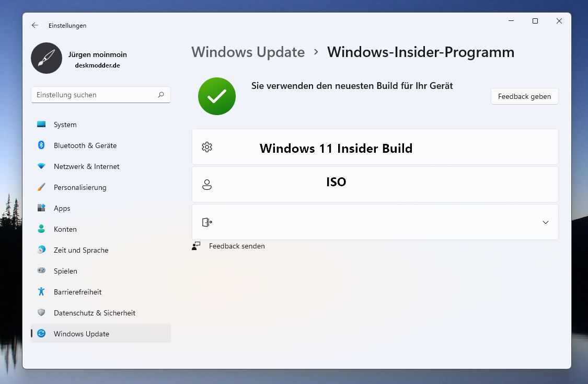The width and height of the screenshot is (588, 384).
Task: Click the Personalisierung brush icon
Action: click(x=41, y=187)
